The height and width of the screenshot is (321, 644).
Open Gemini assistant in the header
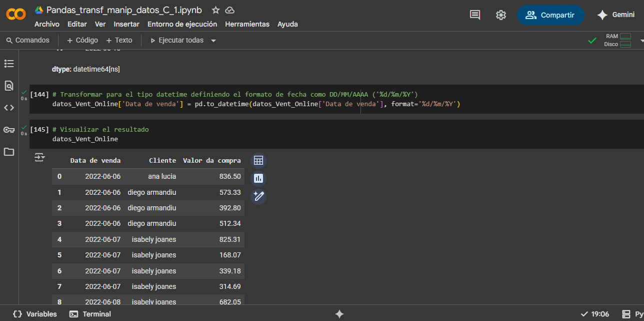click(616, 15)
